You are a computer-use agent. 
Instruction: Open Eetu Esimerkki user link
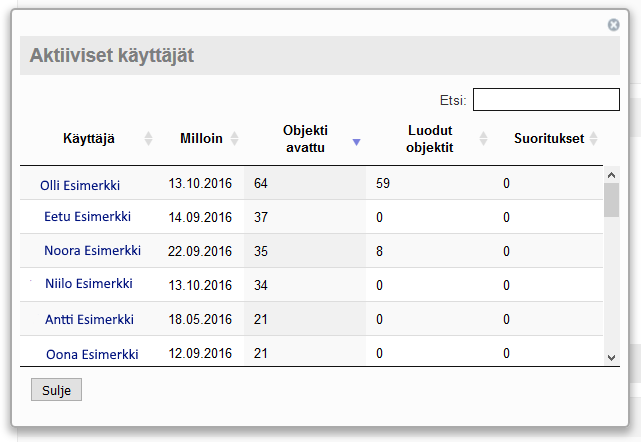point(87,216)
